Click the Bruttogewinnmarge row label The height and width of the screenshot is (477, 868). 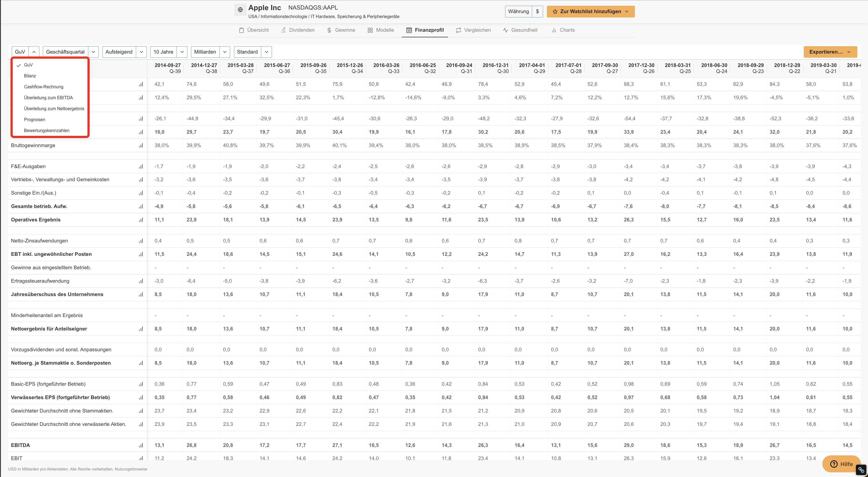pos(33,146)
